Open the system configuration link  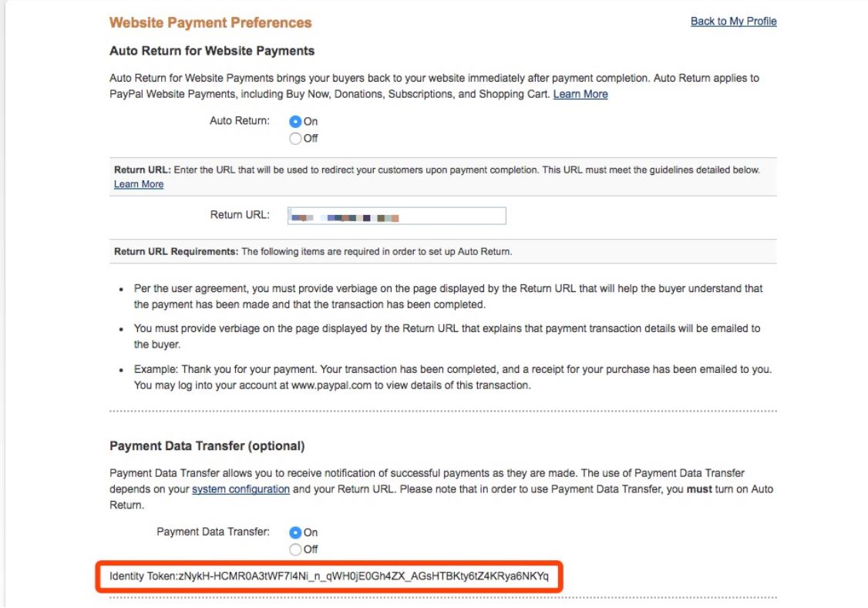(x=241, y=489)
